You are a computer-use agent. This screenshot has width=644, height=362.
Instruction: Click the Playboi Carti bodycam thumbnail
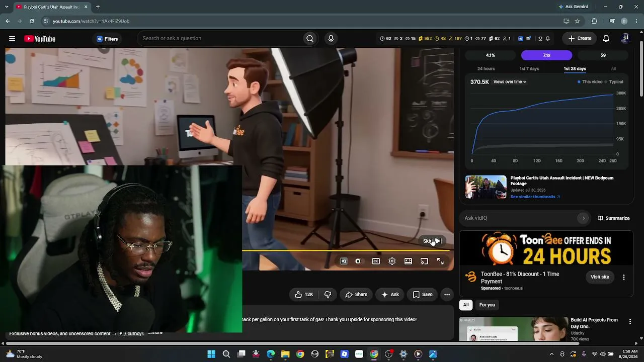click(x=486, y=187)
